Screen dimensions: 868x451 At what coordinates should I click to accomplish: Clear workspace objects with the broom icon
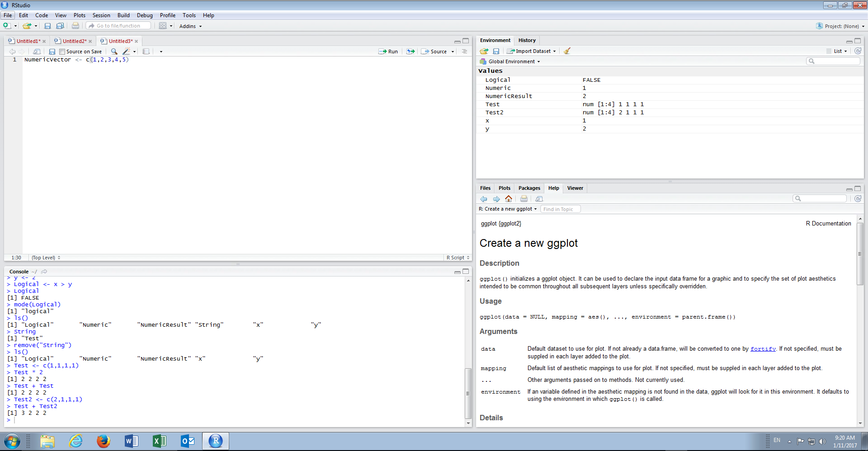pyautogui.click(x=567, y=51)
